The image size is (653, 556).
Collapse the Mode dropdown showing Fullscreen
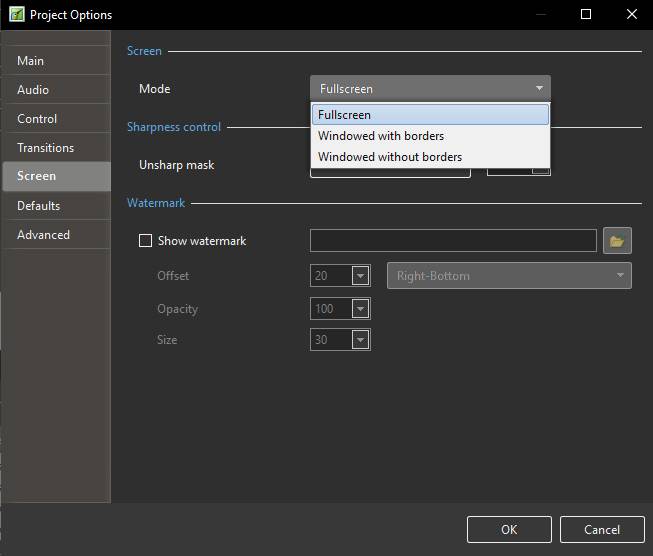pos(430,88)
